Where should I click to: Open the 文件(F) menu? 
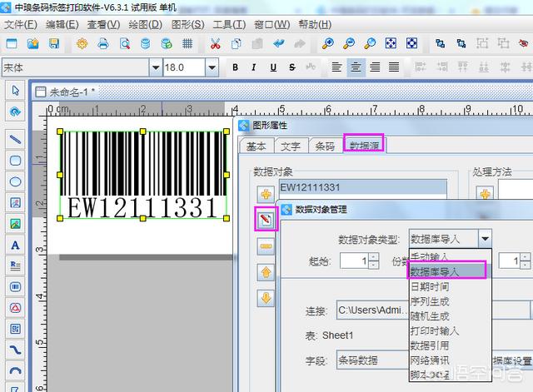point(21,24)
